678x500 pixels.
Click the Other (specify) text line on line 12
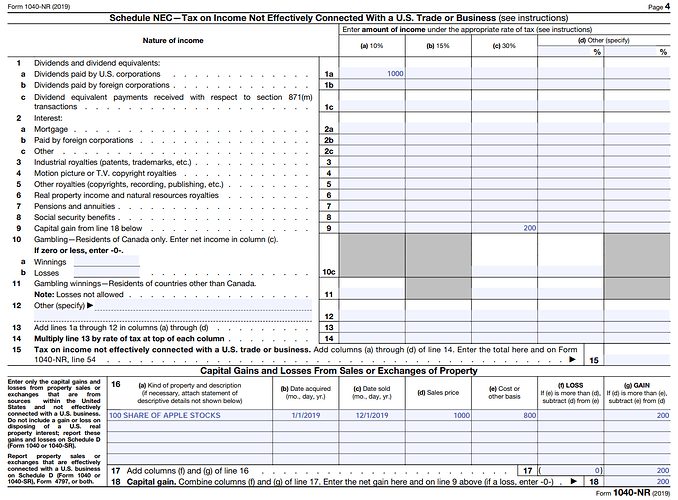[x=185, y=305]
